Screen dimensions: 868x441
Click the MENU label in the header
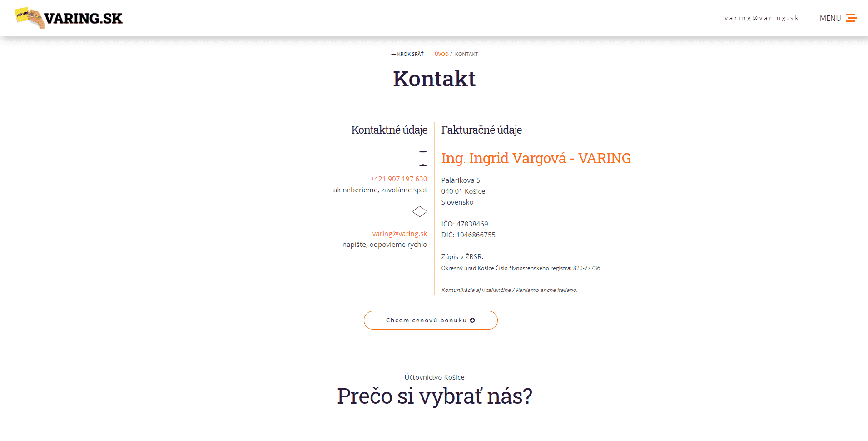point(830,18)
